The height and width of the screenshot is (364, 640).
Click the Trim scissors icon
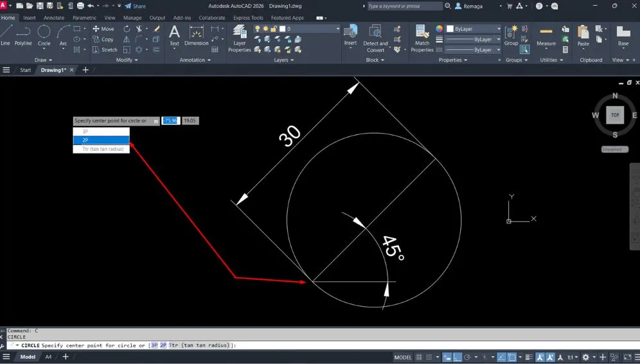[x=139, y=29]
